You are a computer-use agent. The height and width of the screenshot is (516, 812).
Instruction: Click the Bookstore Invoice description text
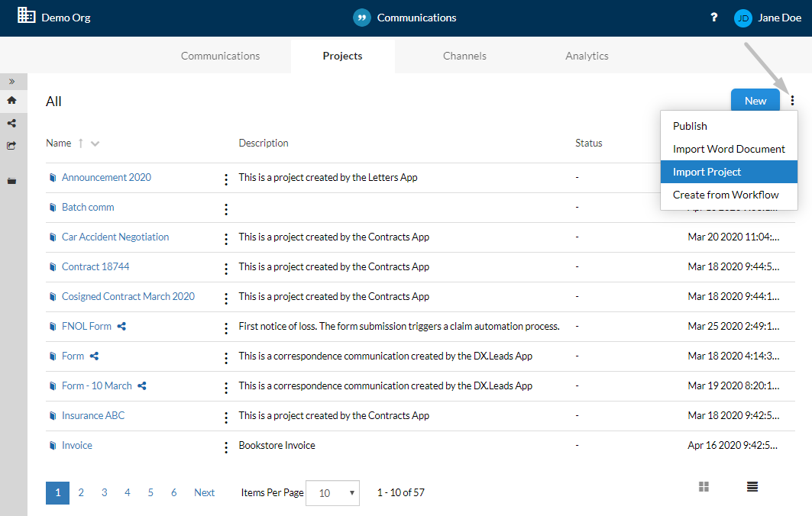click(277, 445)
